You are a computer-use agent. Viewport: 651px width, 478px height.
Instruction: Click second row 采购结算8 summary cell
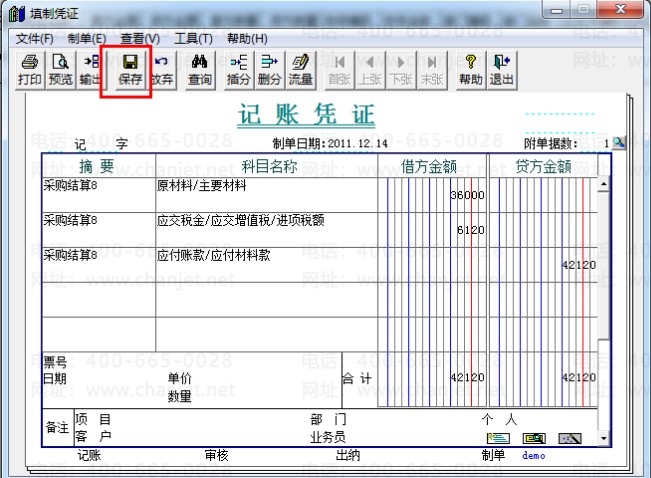pos(99,230)
